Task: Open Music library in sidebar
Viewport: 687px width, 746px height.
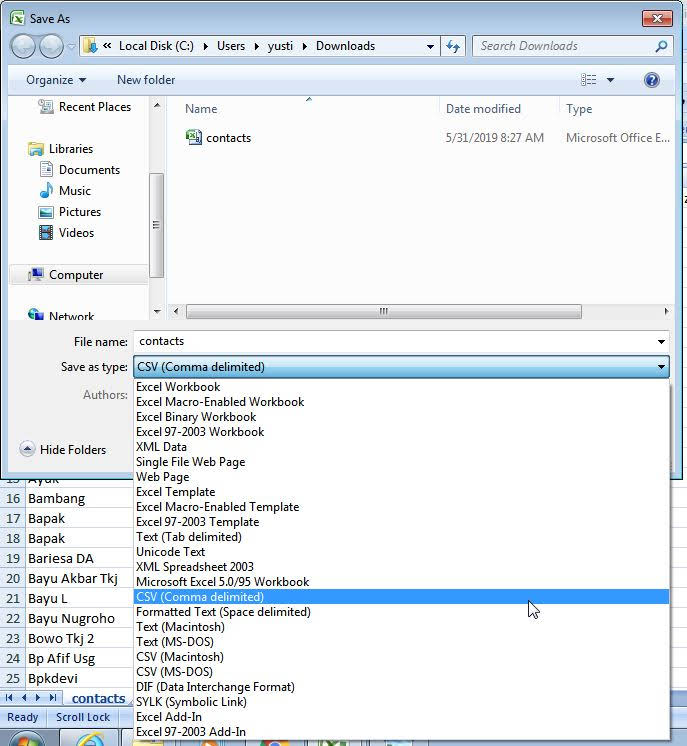Action: [65, 191]
